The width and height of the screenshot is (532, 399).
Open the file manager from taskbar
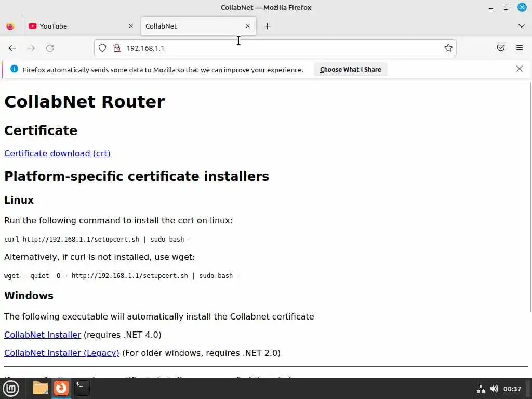(41, 388)
